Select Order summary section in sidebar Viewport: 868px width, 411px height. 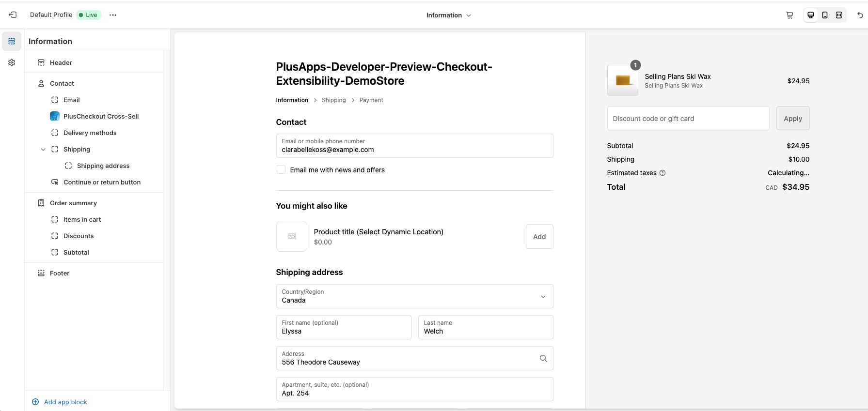(x=73, y=203)
